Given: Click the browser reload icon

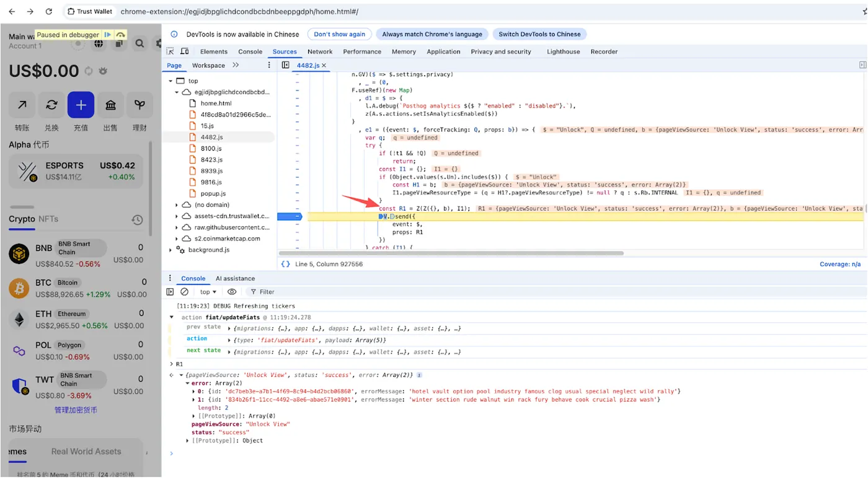Looking at the screenshot, I should tap(49, 11).
